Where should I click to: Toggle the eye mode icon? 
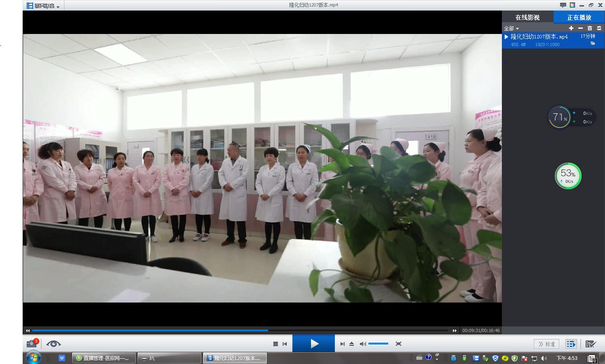[x=53, y=344]
